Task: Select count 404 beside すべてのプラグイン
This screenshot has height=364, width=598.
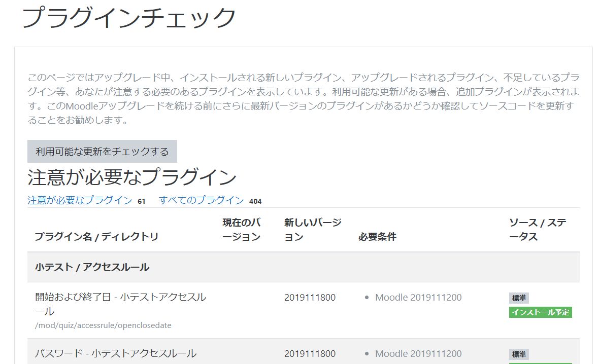Action: click(255, 201)
